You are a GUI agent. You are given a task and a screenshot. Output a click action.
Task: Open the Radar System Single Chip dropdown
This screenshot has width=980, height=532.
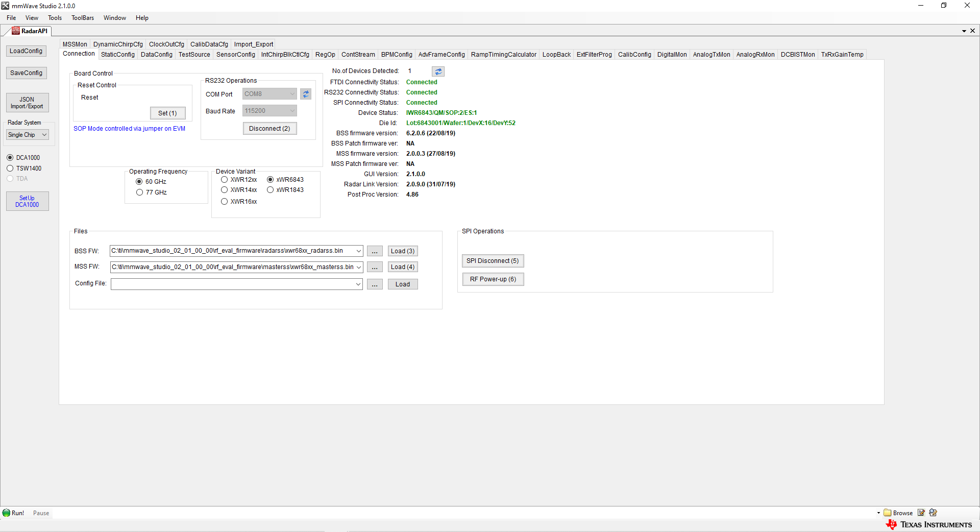coord(28,135)
